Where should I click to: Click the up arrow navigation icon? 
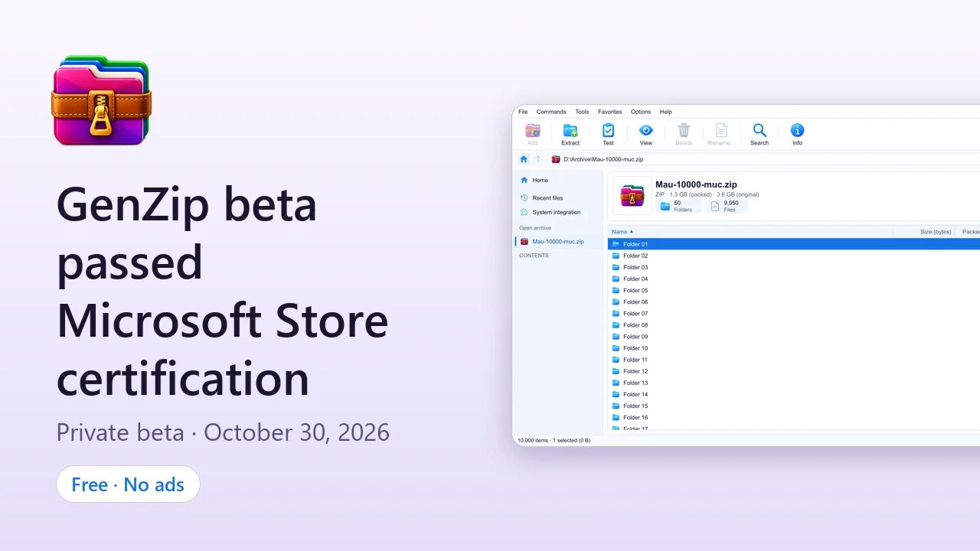[538, 159]
